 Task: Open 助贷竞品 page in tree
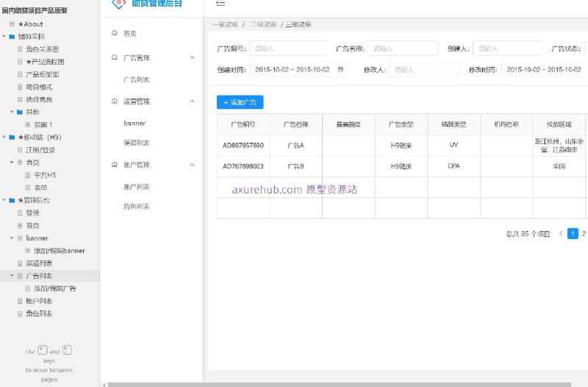(39, 99)
